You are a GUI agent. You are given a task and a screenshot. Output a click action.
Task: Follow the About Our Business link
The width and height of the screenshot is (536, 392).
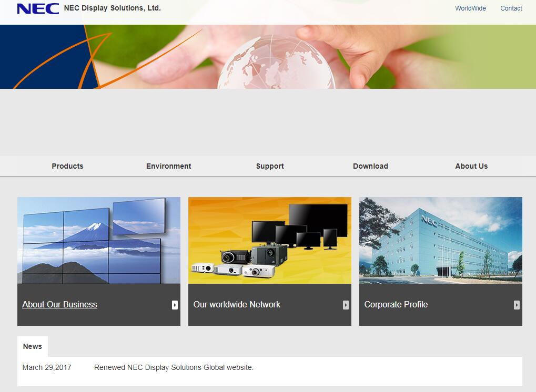click(59, 305)
